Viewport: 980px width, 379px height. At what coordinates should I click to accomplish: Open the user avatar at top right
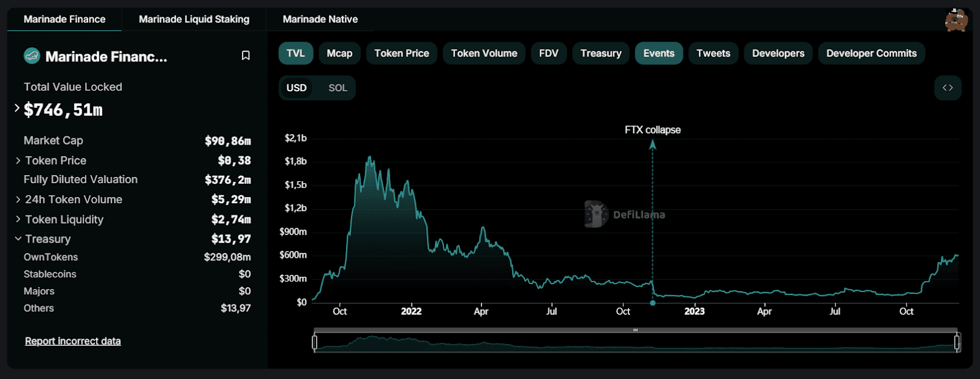tap(956, 20)
